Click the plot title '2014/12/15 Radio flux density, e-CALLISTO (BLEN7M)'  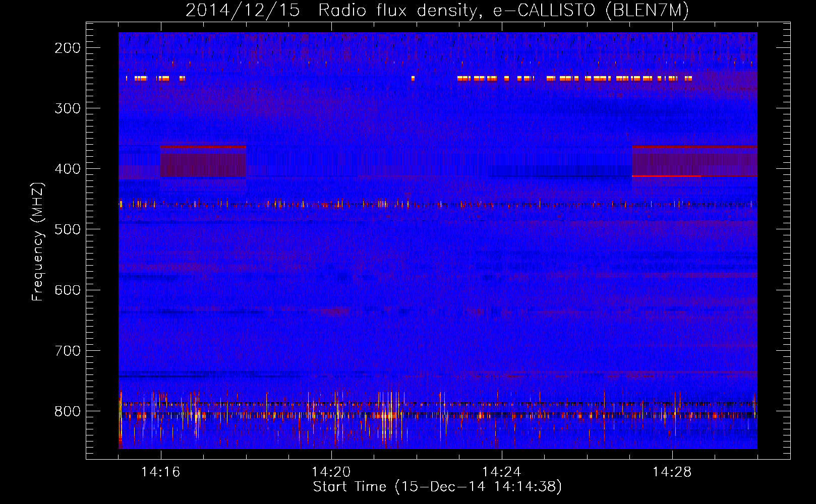(x=437, y=11)
